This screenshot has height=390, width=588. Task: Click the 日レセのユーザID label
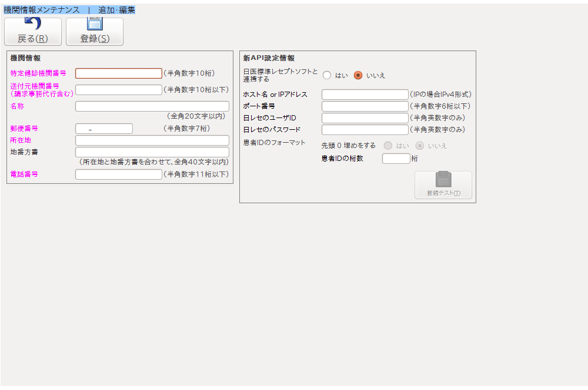pyautogui.click(x=270, y=118)
